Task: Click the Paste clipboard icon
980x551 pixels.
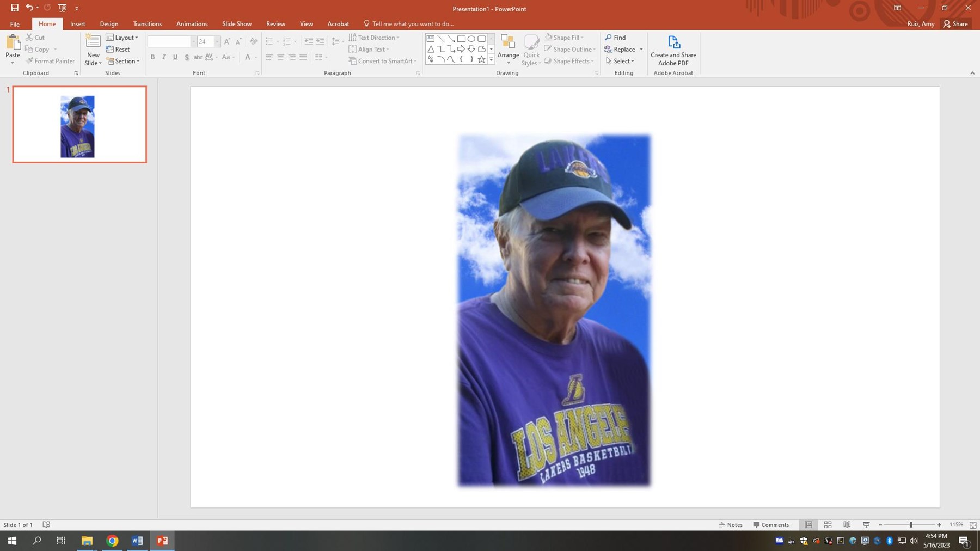Action: click(13, 43)
